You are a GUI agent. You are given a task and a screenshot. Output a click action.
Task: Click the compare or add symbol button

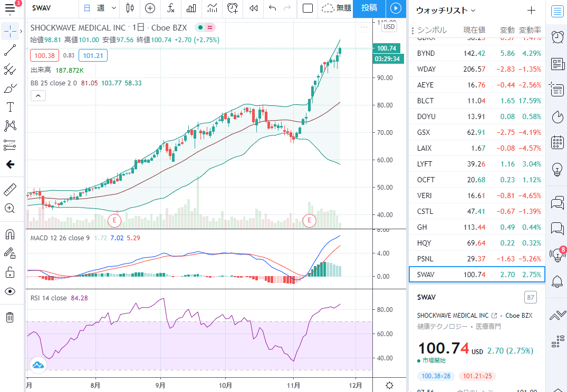(x=150, y=8)
